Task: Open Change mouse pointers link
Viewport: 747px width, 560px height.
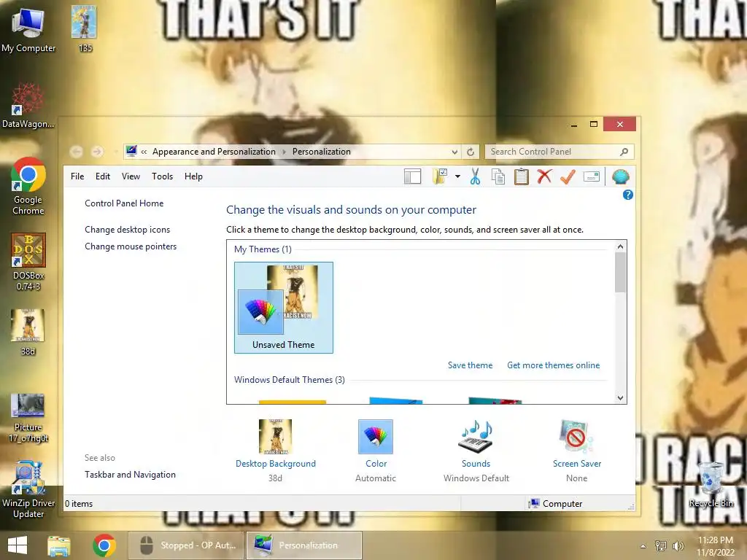Action: [131, 246]
